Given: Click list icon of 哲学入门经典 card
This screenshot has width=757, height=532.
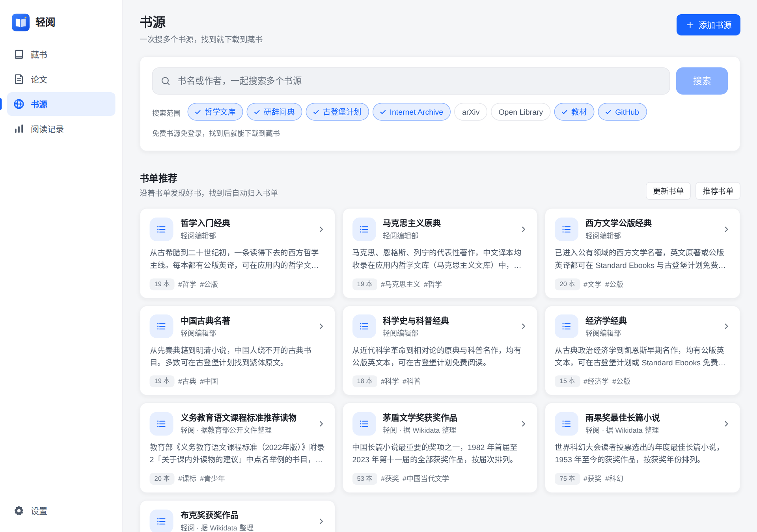Looking at the screenshot, I should click(161, 229).
